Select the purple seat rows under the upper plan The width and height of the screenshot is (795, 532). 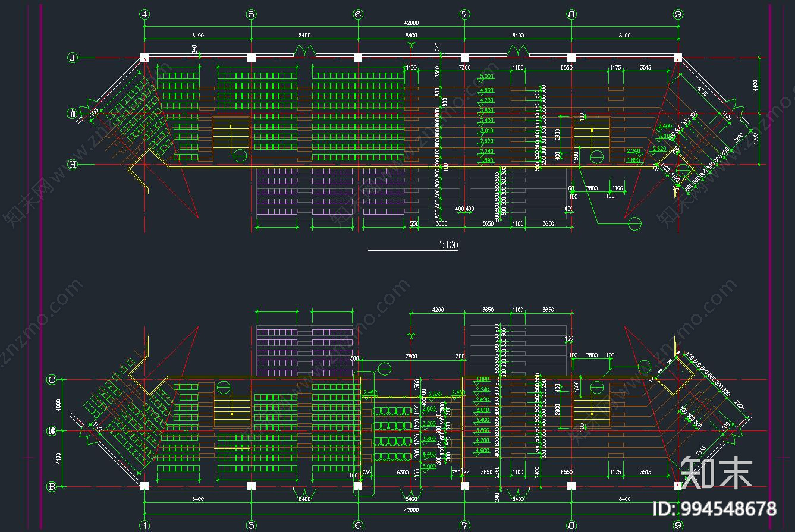330,191
